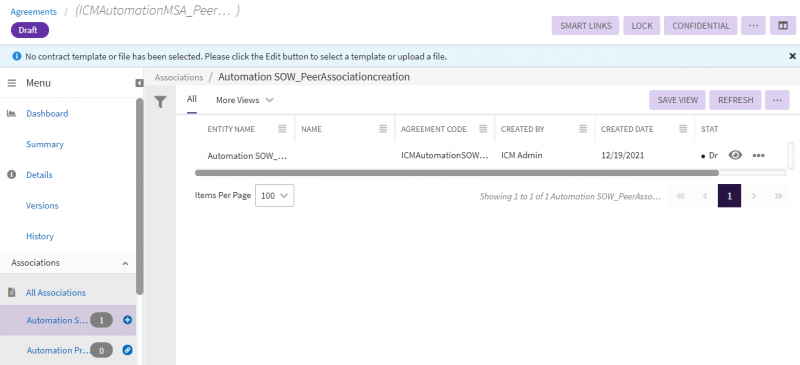
Task: Open Entity Name column menu icon
Action: click(282, 129)
